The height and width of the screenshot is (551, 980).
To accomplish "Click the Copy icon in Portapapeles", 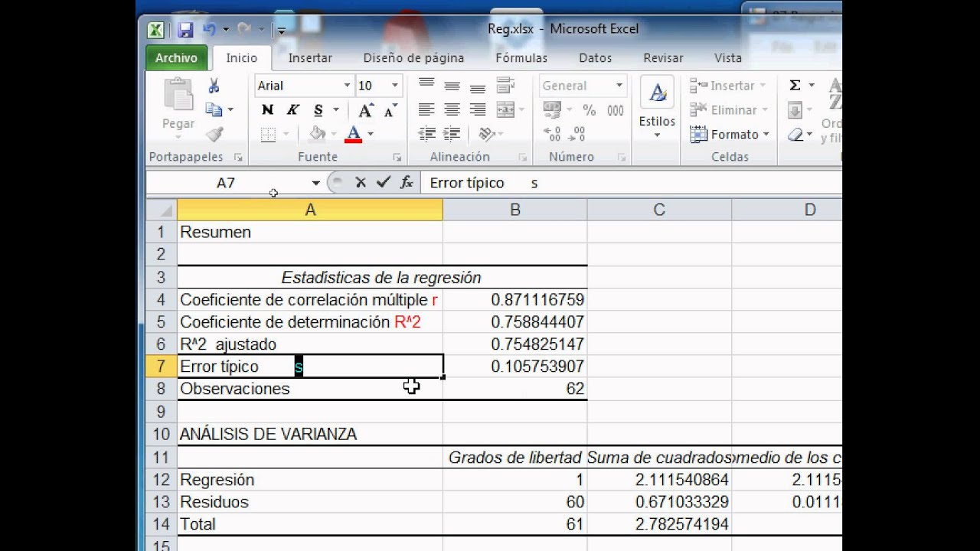I will (x=214, y=110).
